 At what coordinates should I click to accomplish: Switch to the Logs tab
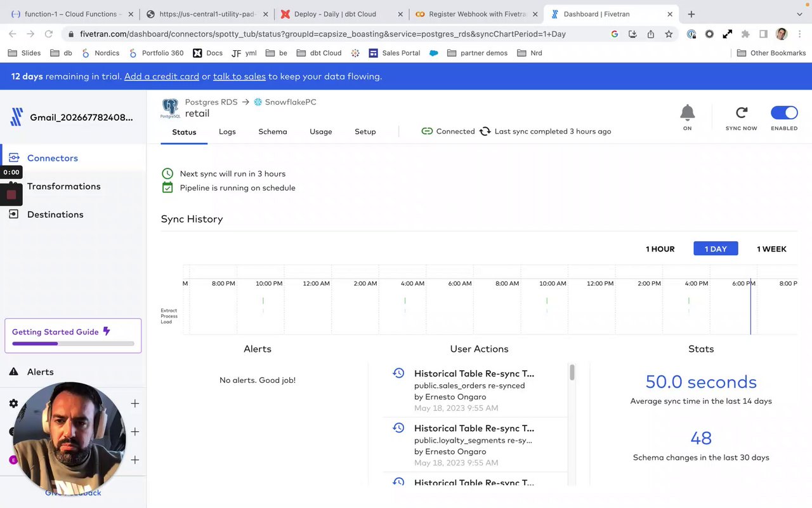point(227,131)
